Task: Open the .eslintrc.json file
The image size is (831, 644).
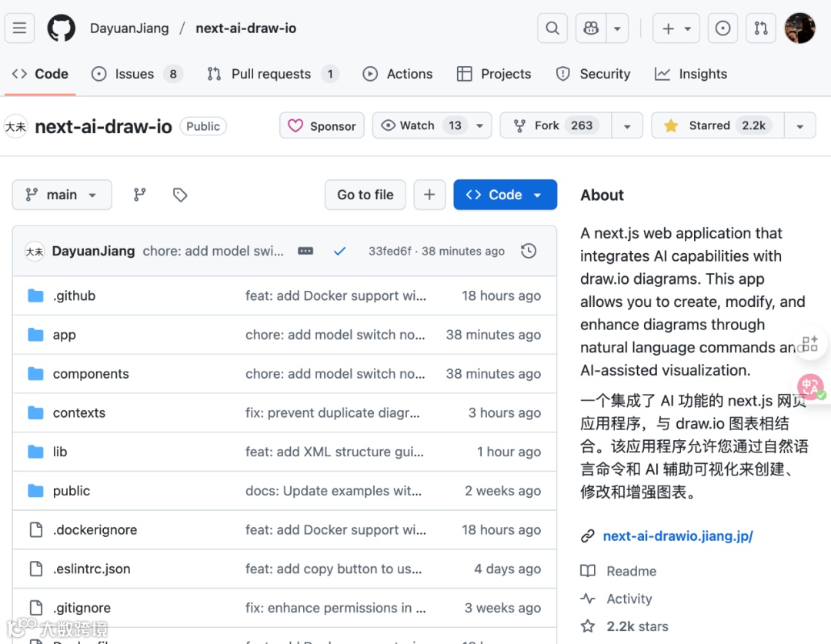Action: [x=92, y=569]
